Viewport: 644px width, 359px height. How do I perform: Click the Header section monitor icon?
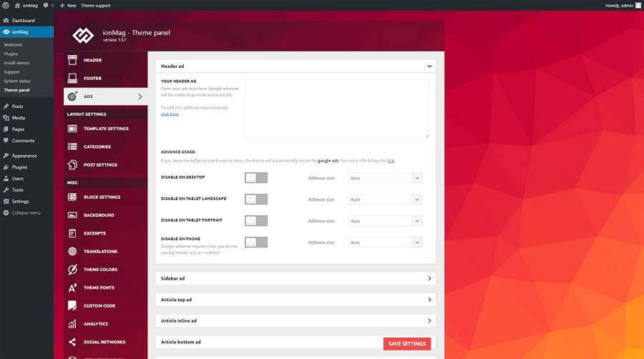[x=72, y=60]
